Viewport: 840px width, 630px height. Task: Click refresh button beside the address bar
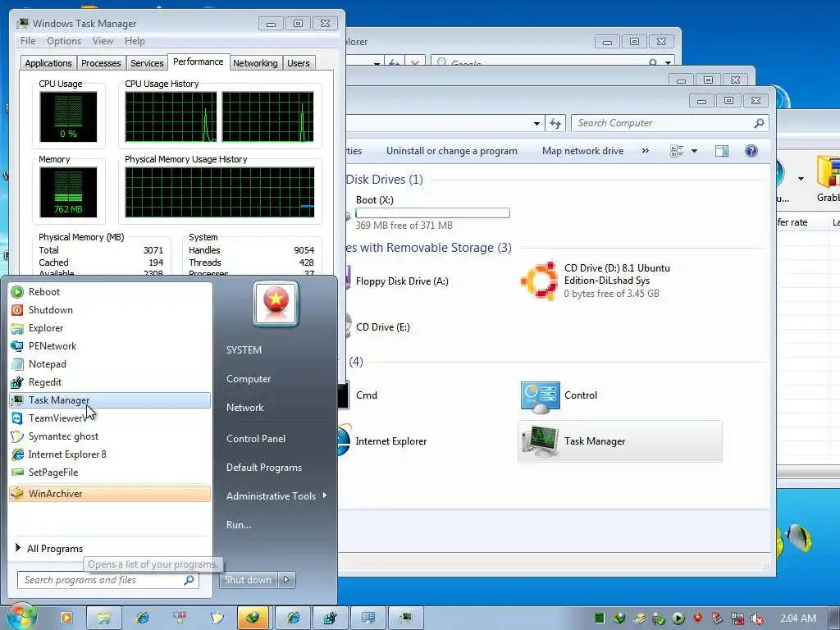point(555,123)
